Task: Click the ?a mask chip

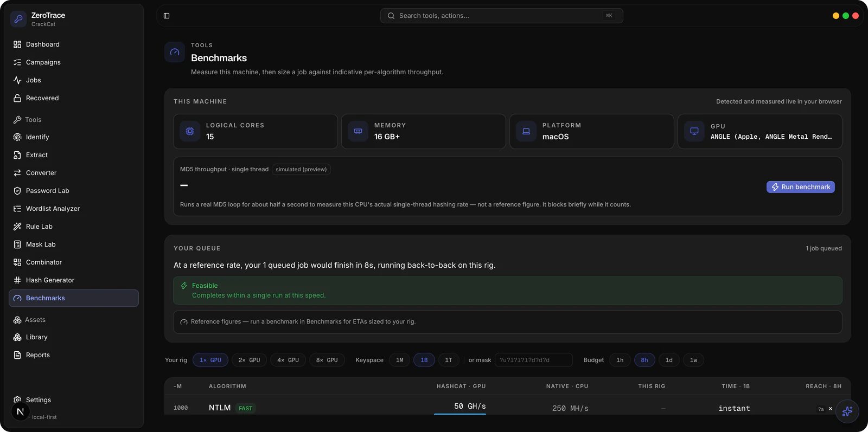Action: [821, 409]
